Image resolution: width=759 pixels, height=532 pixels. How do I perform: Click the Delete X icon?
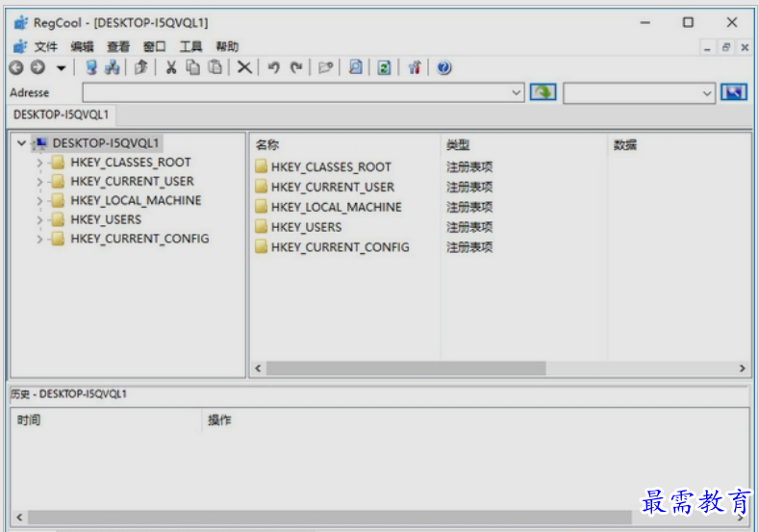click(x=244, y=67)
